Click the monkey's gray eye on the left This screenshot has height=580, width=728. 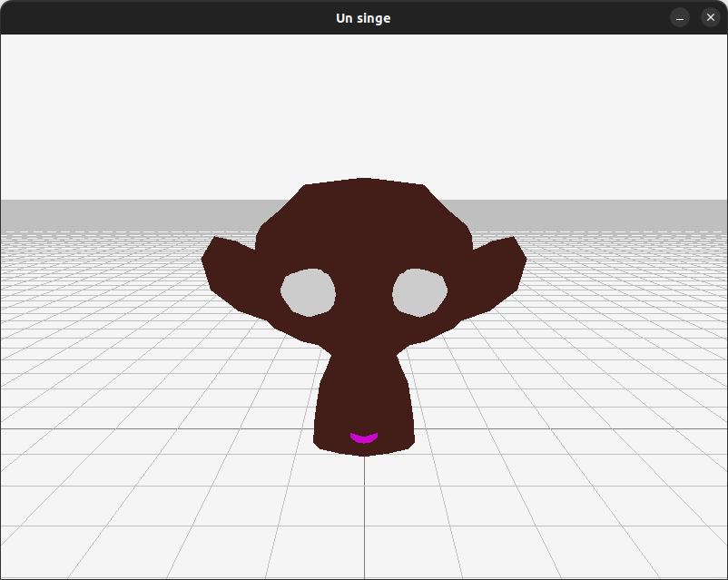click(x=308, y=292)
